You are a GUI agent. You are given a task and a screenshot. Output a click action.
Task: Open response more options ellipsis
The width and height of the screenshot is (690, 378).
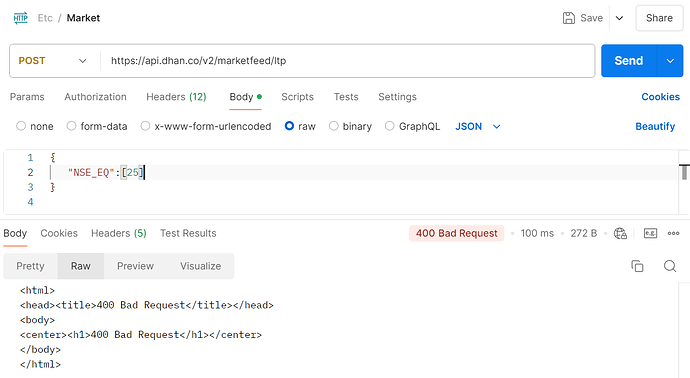pos(673,233)
